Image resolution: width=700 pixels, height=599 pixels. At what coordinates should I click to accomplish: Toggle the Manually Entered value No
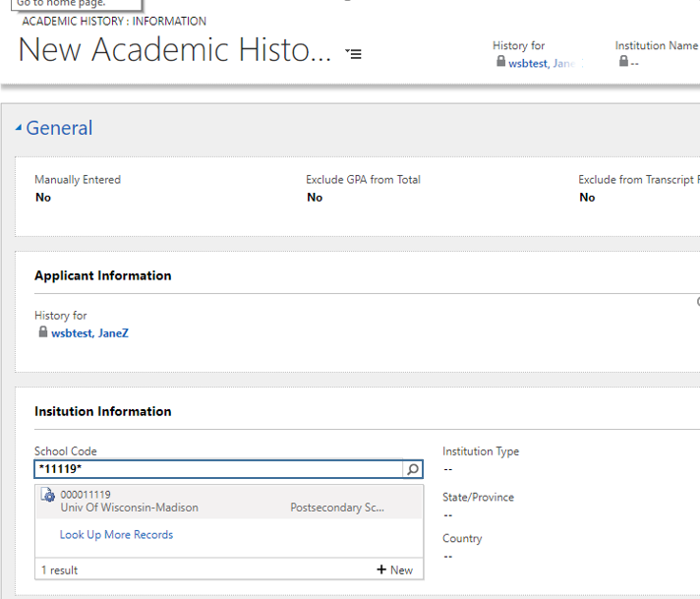(43, 198)
